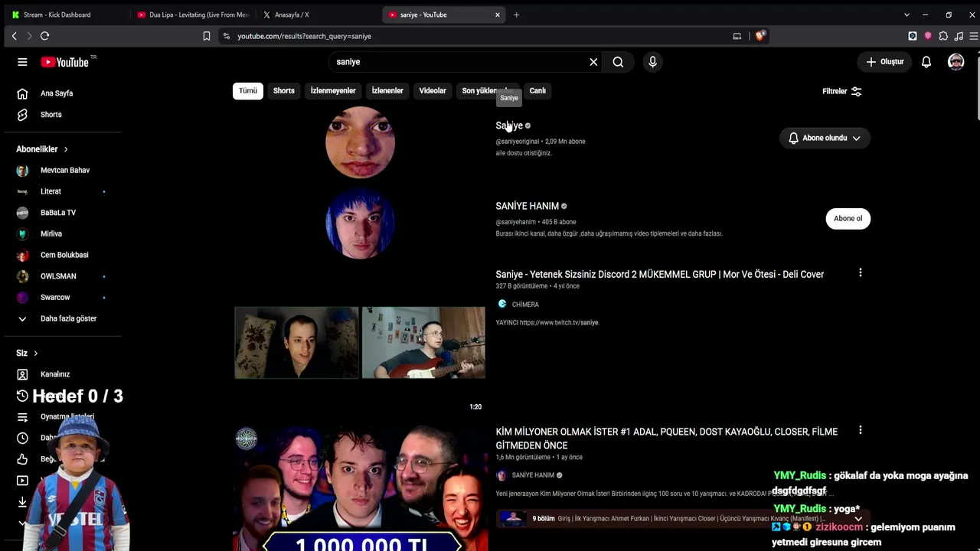Open the Deli Cover video thumbnail
Viewport: 980px width, 551px height.
point(360,342)
